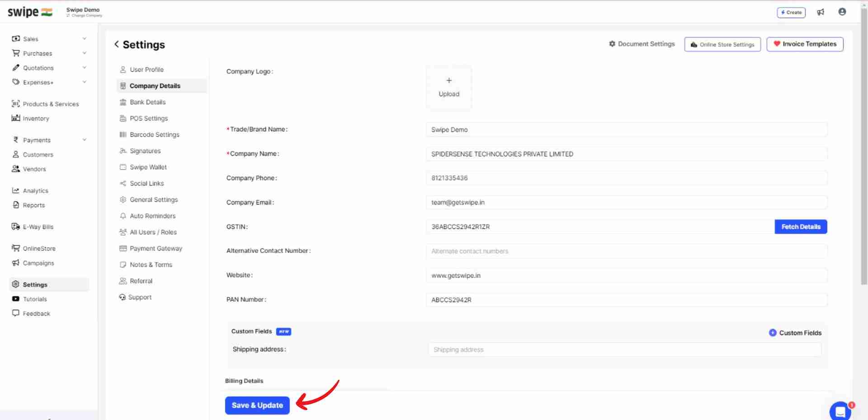Click the GSTIN input field
The height and width of the screenshot is (420, 868).
(600, 227)
